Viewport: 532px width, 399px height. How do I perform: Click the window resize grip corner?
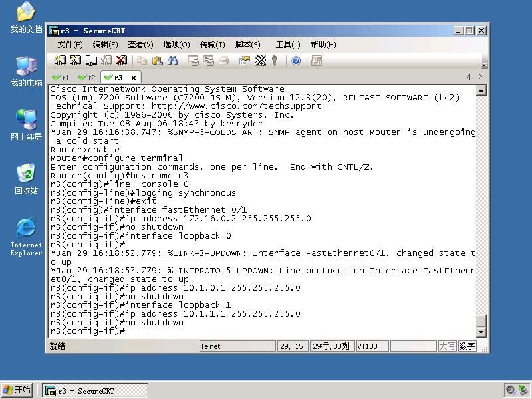click(x=485, y=348)
